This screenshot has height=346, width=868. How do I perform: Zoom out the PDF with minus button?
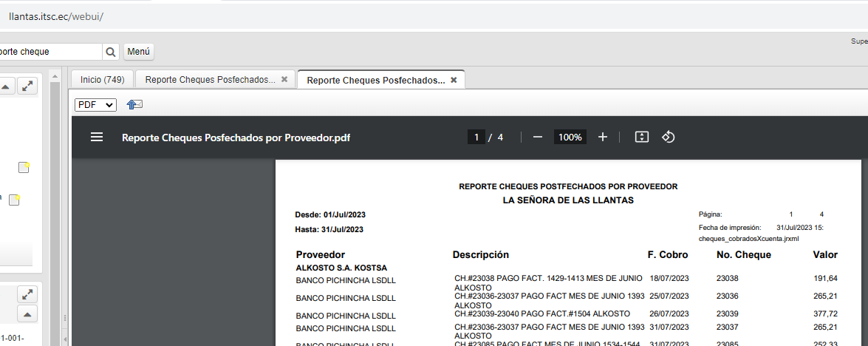click(x=538, y=138)
